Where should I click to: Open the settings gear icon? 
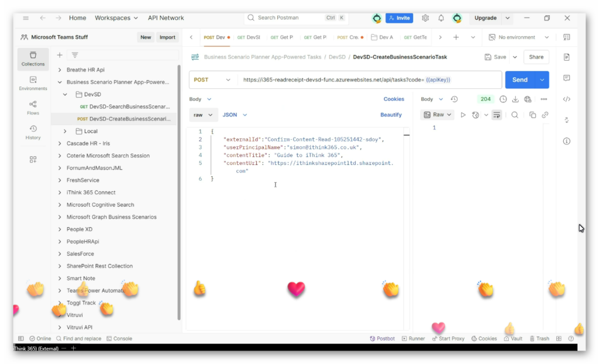(x=425, y=18)
